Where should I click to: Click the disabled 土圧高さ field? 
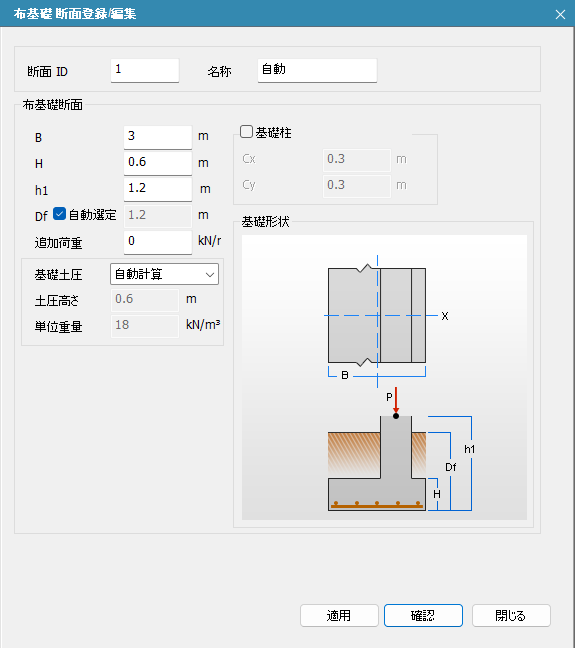click(145, 300)
